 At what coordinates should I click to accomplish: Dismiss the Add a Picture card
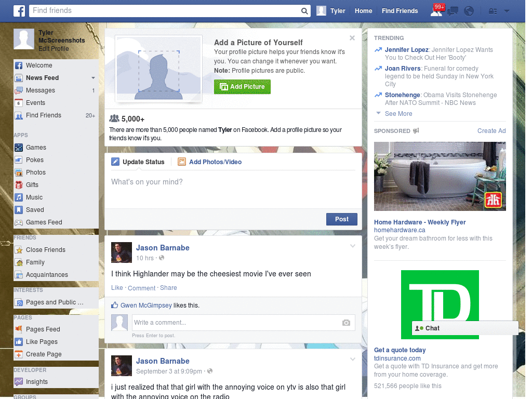coord(352,38)
